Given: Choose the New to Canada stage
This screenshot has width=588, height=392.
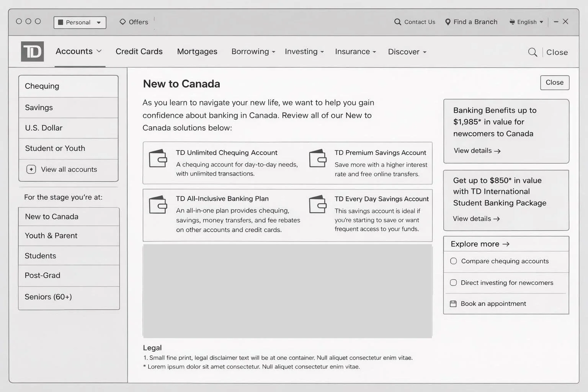Looking at the screenshot, I should click(69, 217).
